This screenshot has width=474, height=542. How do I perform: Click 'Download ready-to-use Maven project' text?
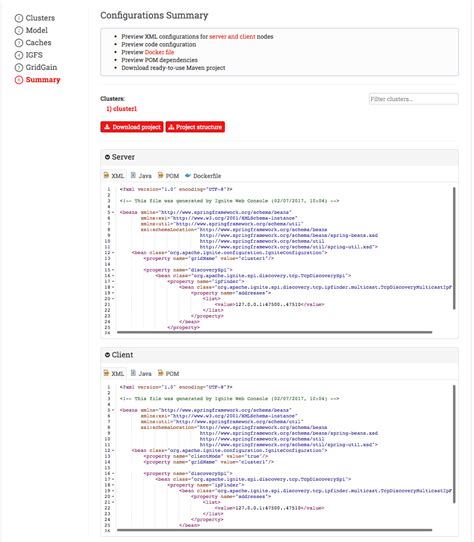pyautogui.click(x=173, y=68)
